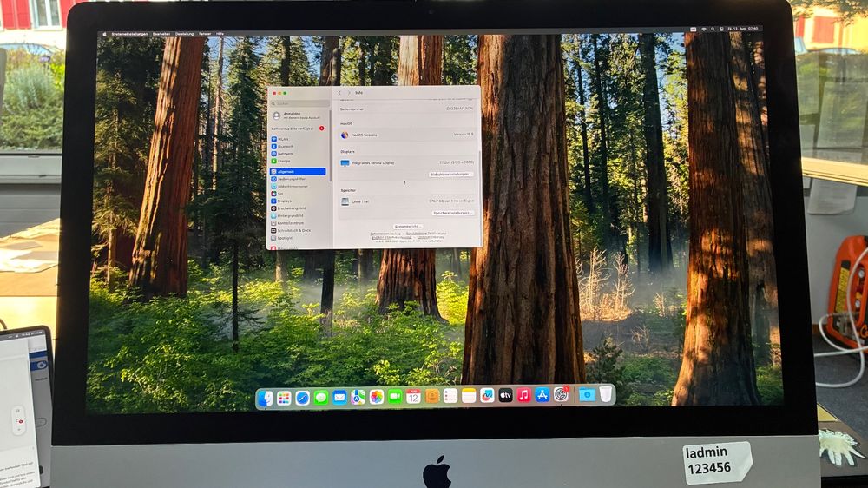Open the Bearbeiten menu
The width and height of the screenshot is (868, 488).
point(161,34)
